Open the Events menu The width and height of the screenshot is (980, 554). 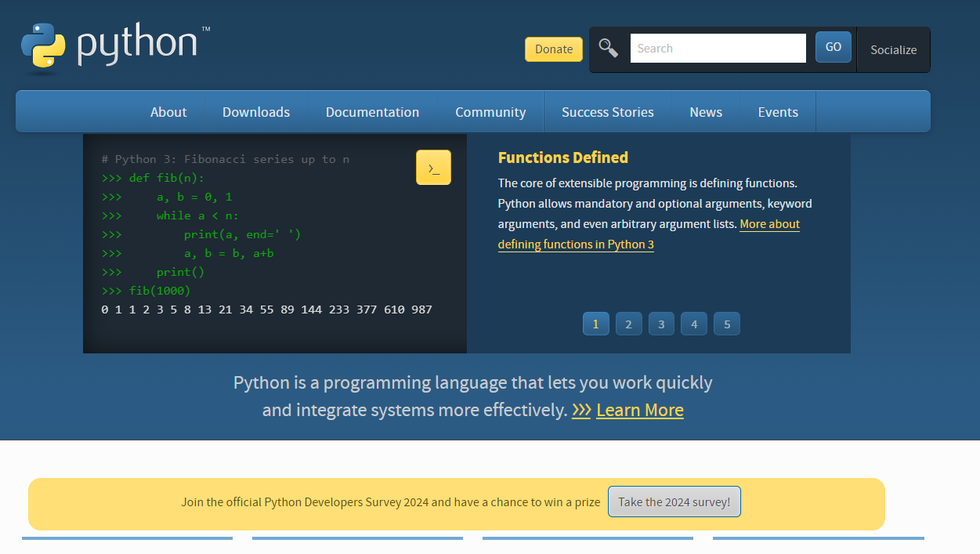point(778,112)
